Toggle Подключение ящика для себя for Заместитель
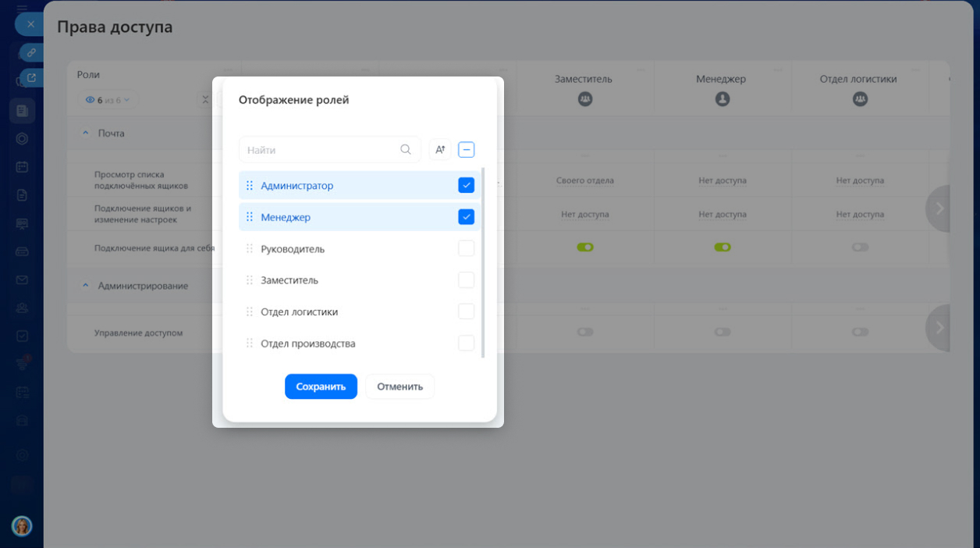Screen dimensions: 980x548 pyautogui.click(x=585, y=247)
